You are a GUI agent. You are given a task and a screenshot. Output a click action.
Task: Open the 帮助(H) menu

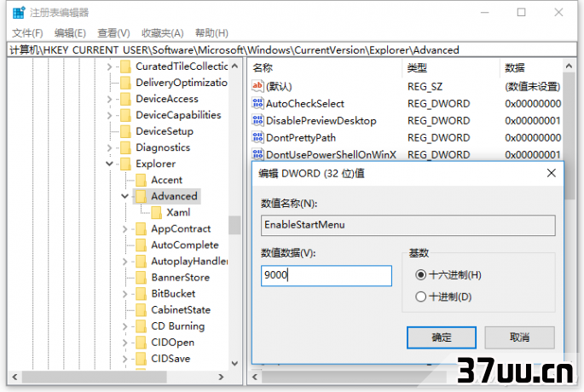point(211,33)
